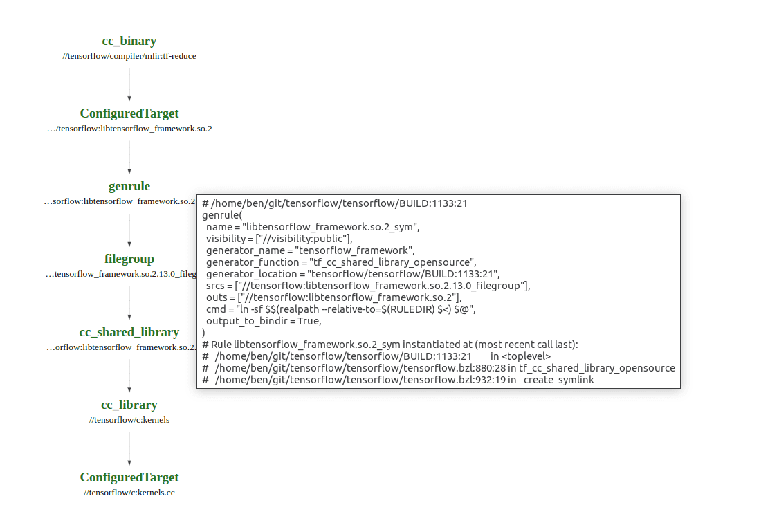Open the cc_library node

point(129,405)
